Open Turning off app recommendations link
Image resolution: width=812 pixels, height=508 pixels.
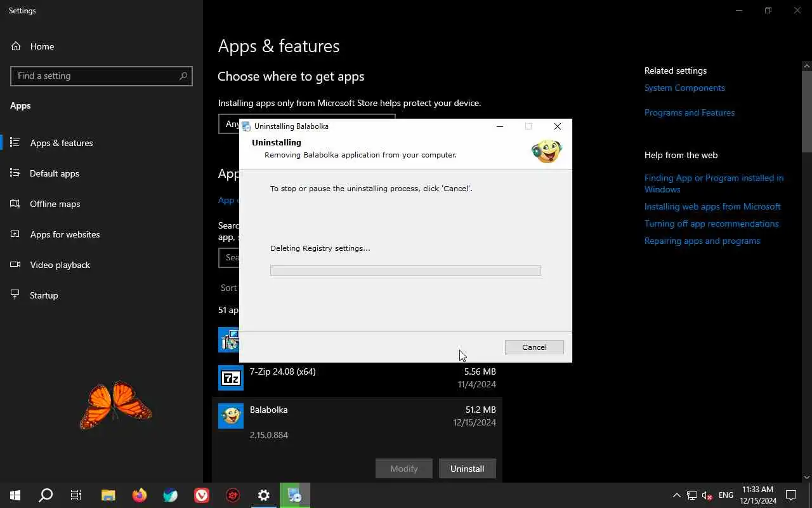click(711, 224)
